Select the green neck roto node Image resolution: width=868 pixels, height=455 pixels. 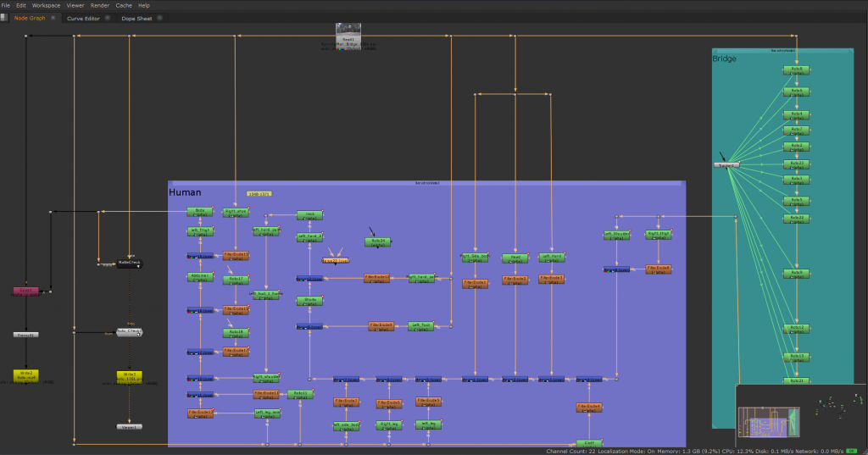click(309, 215)
